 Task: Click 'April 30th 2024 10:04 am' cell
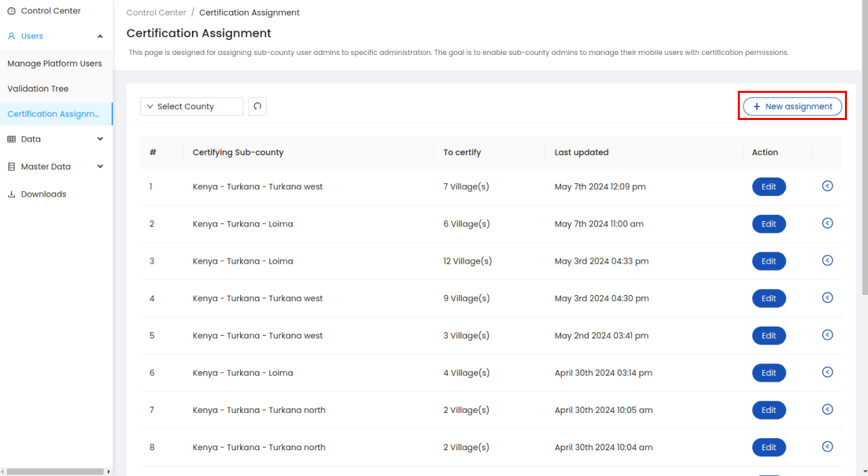604,448
